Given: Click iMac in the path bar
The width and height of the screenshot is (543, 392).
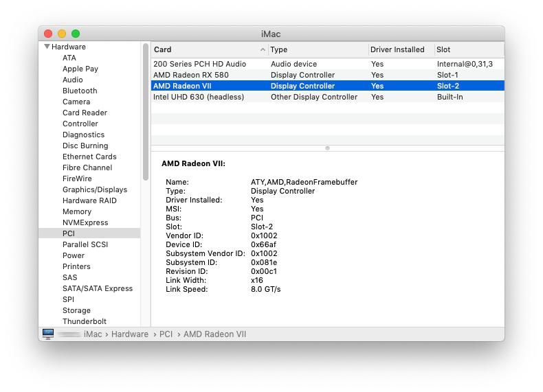Looking at the screenshot, I should click(93, 334).
